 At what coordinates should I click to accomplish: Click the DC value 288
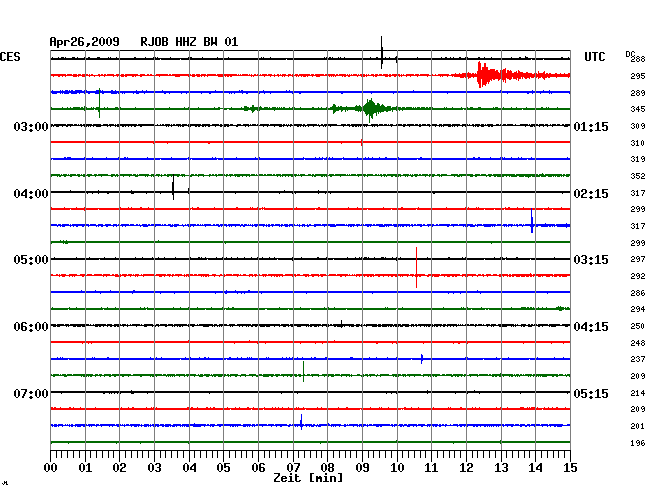click(638, 59)
